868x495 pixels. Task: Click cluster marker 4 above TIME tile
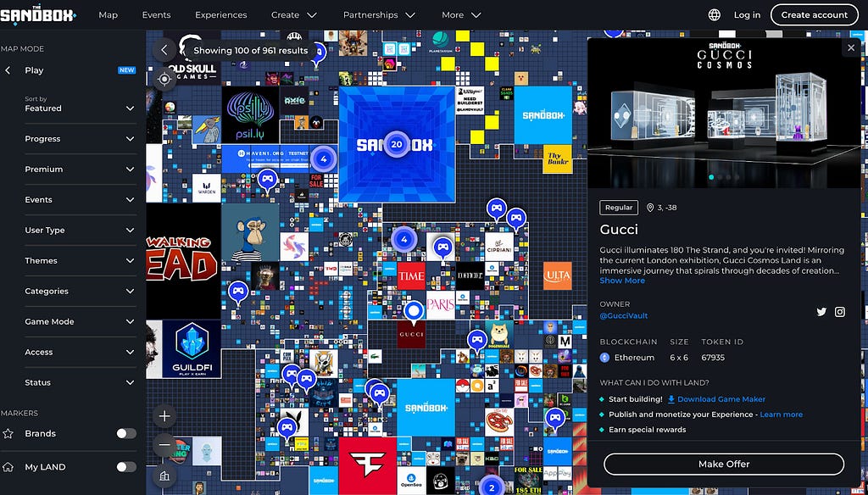click(404, 240)
